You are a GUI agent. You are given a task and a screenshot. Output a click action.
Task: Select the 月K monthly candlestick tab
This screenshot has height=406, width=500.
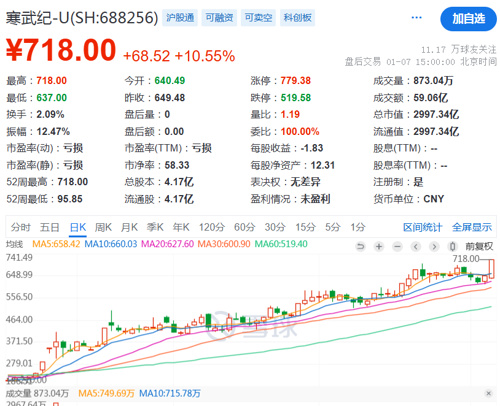click(x=129, y=227)
